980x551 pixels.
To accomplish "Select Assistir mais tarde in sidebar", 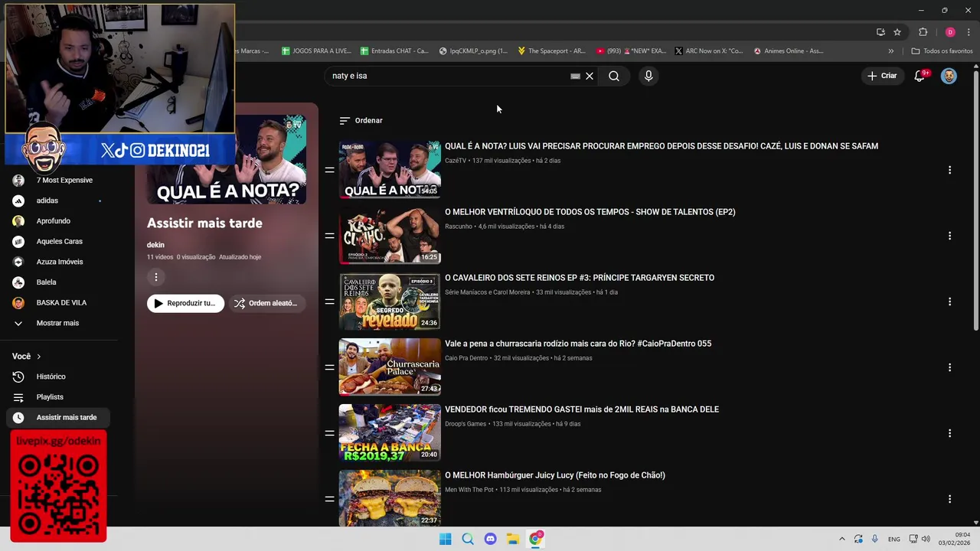I will (58, 417).
